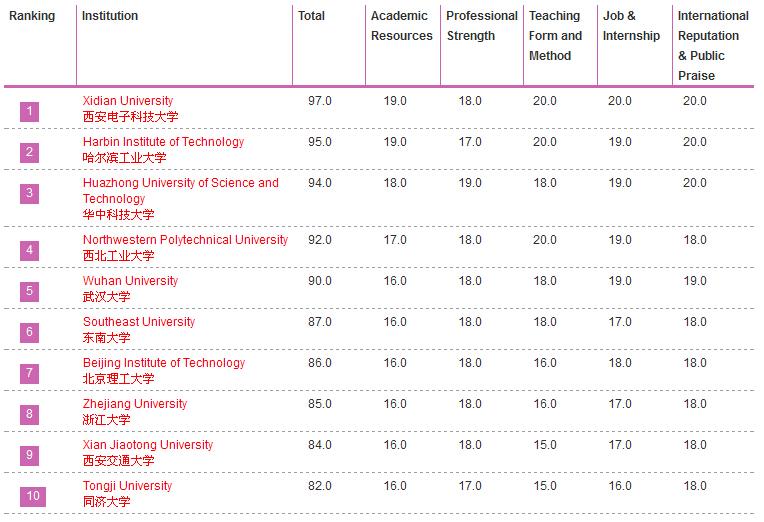This screenshot has width=764, height=522.
Task: Select Xidian University's total score 97.0
Action: pos(320,101)
